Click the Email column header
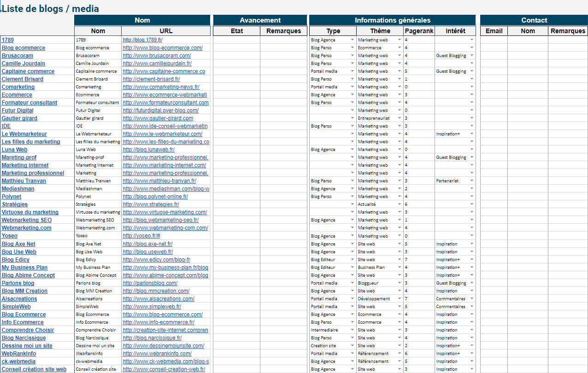588x373 pixels. [x=494, y=31]
